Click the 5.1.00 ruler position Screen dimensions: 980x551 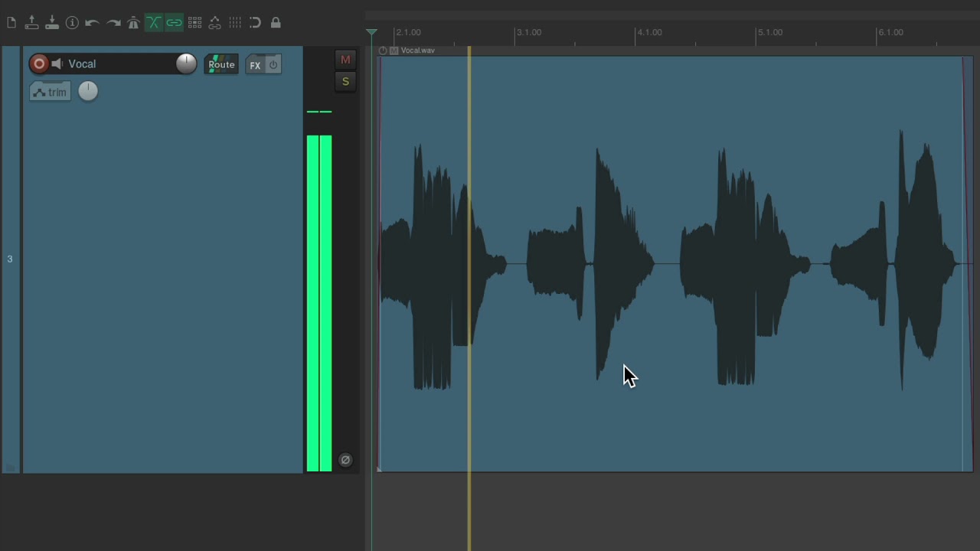click(x=770, y=32)
